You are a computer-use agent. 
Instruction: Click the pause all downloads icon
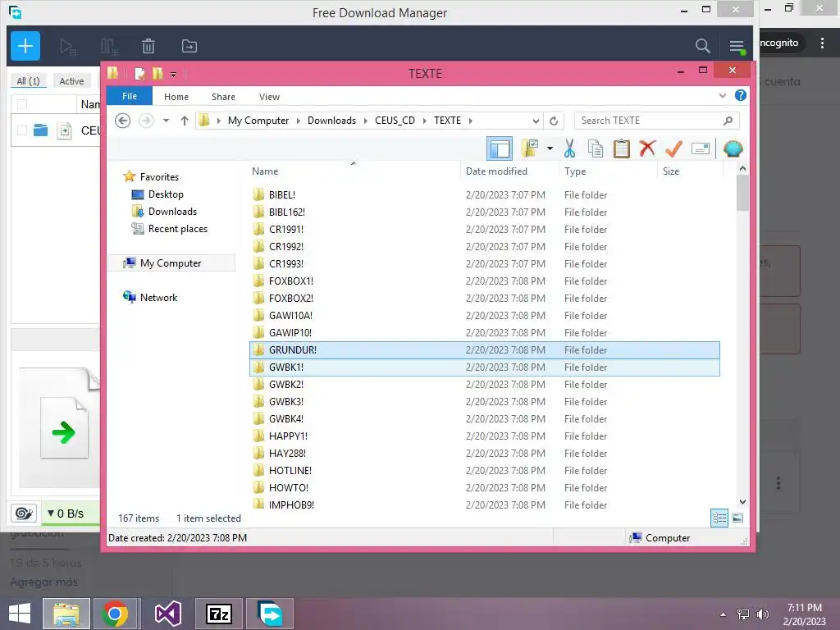(109, 47)
